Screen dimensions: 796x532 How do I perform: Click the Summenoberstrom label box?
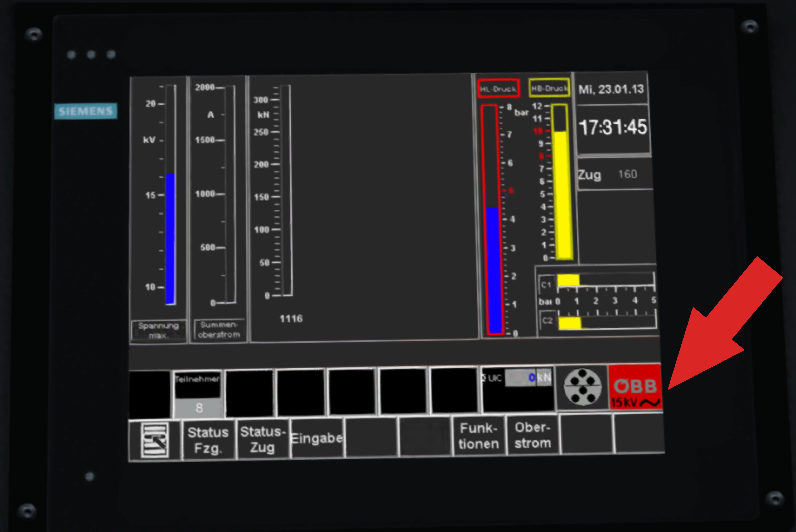pyautogui.click(x=219, y=329)
